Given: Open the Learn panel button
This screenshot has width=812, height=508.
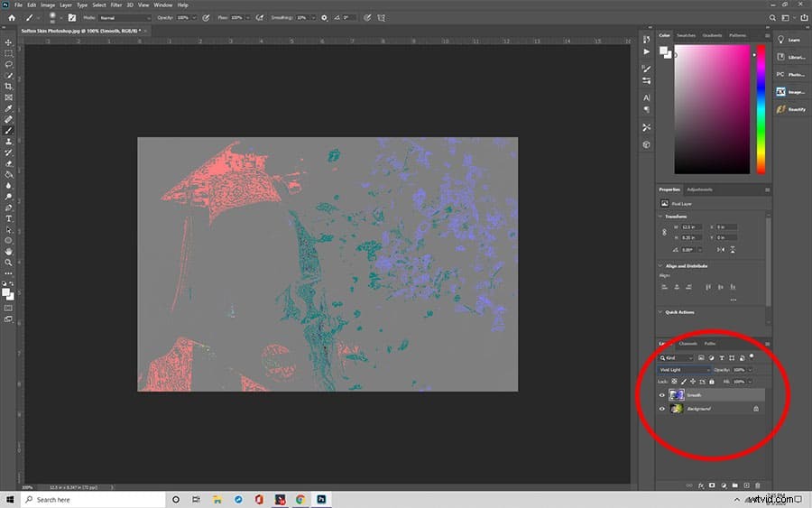Looking at the screenshot, I should pos(790,40).
